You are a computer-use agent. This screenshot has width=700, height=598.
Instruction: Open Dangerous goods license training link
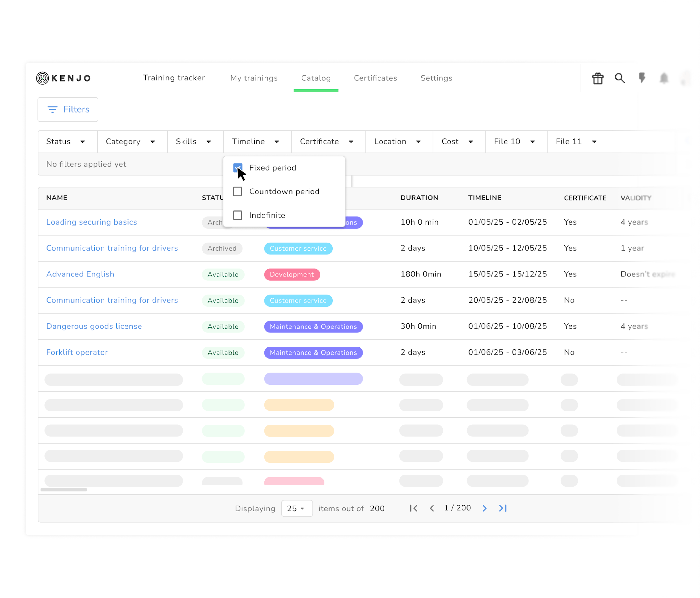click(94, 326)
